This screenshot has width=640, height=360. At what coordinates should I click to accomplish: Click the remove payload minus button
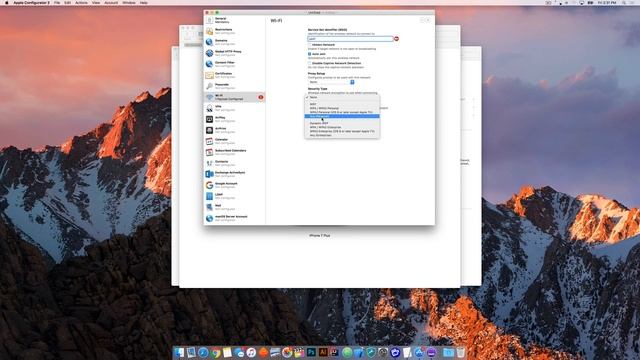(422, 20)
